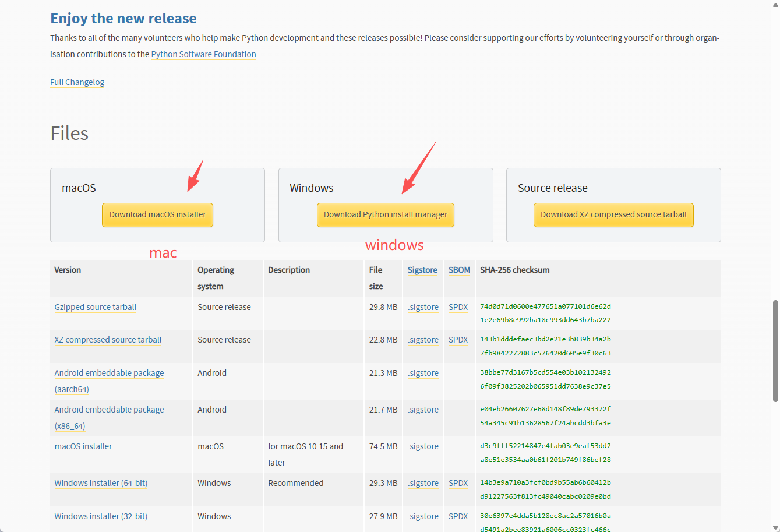This screenshot has width=780, height=532.
Task: Click the "27.9 MB" file size
Action: pos(383,516)
